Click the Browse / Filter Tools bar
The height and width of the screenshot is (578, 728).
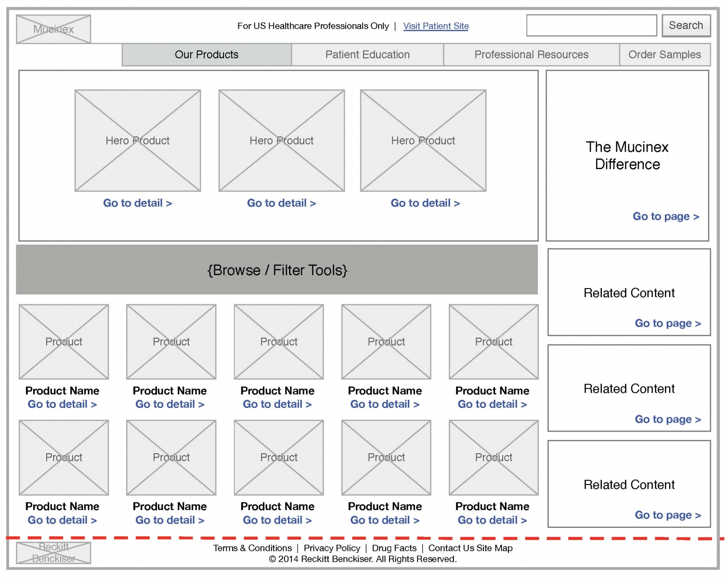tap(277, 270)
